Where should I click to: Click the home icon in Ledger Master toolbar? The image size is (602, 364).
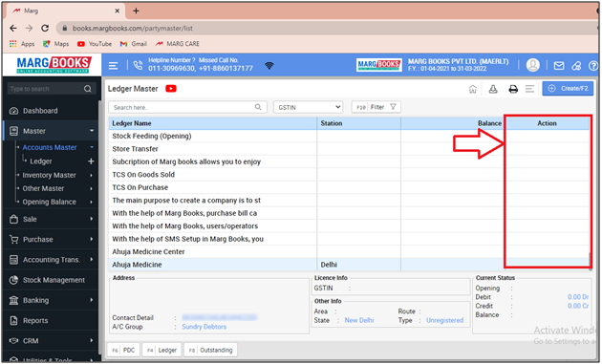pyautogui.click(x=473, y=89)
